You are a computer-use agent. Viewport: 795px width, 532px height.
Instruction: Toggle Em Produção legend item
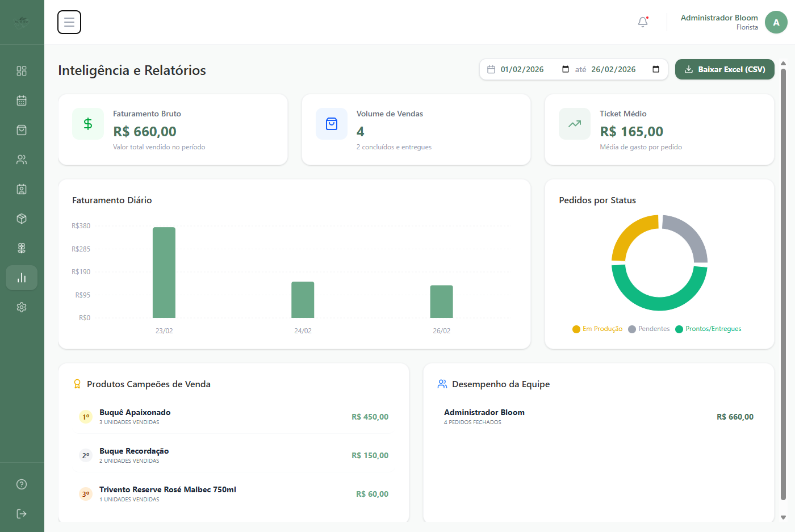[x=597, y=329]
